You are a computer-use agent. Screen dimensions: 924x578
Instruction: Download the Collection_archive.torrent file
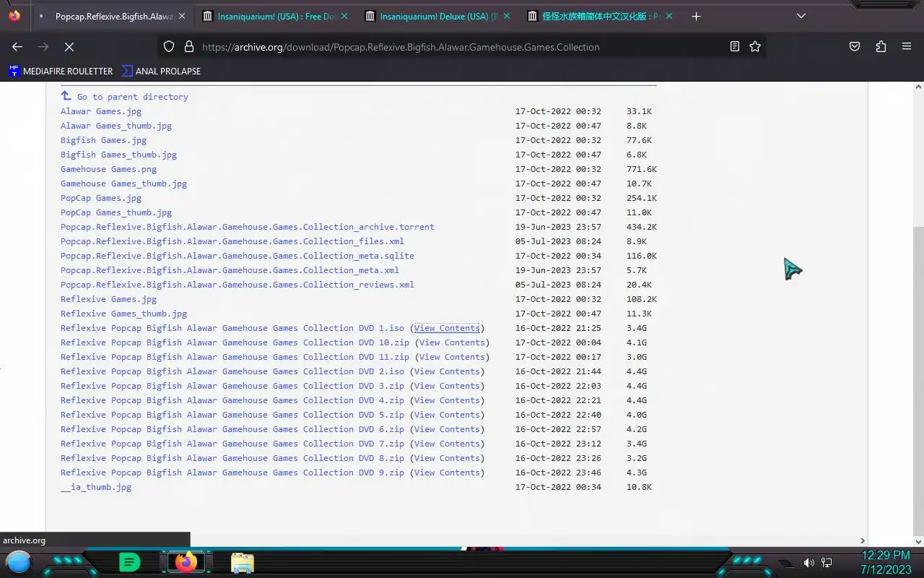coord(248,227)
